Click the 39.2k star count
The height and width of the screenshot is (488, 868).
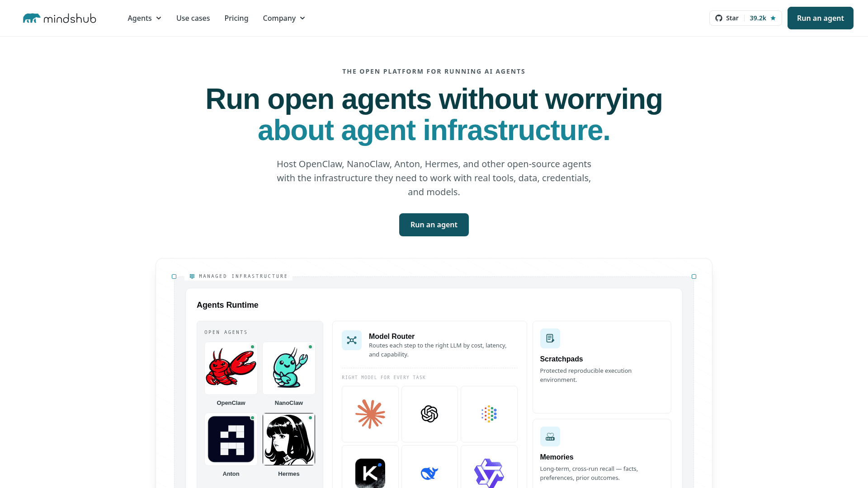point(758,18)
